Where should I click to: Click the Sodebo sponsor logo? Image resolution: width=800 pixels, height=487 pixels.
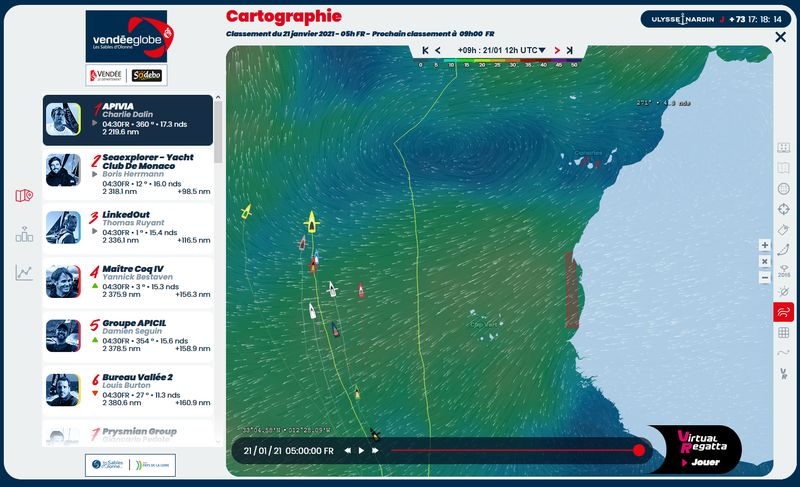coord(147,75)
